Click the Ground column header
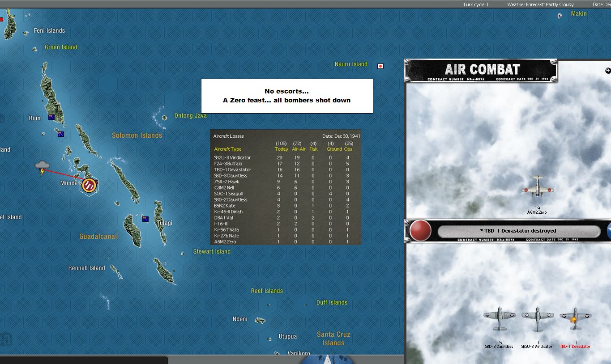 [334, 149]
